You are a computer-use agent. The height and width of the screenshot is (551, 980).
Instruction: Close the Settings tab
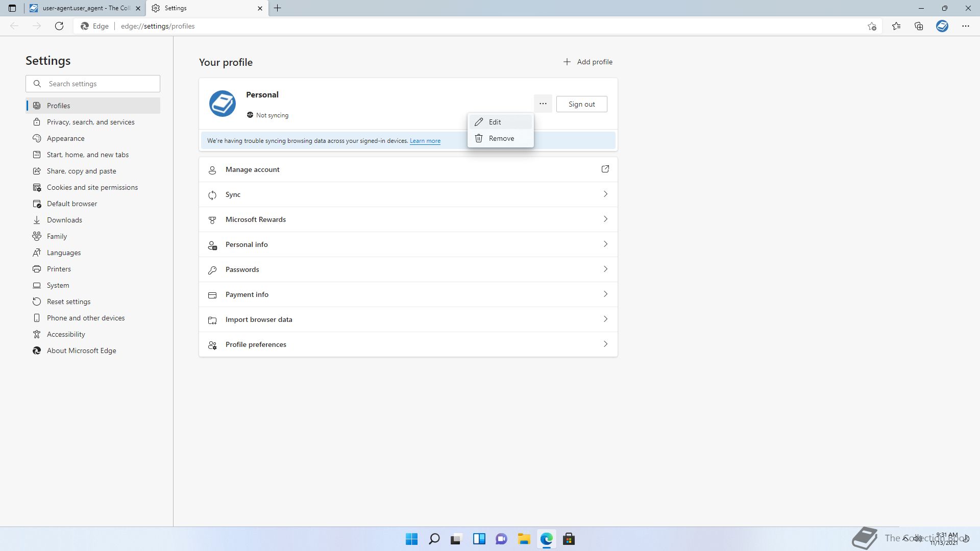coord(260,8)
